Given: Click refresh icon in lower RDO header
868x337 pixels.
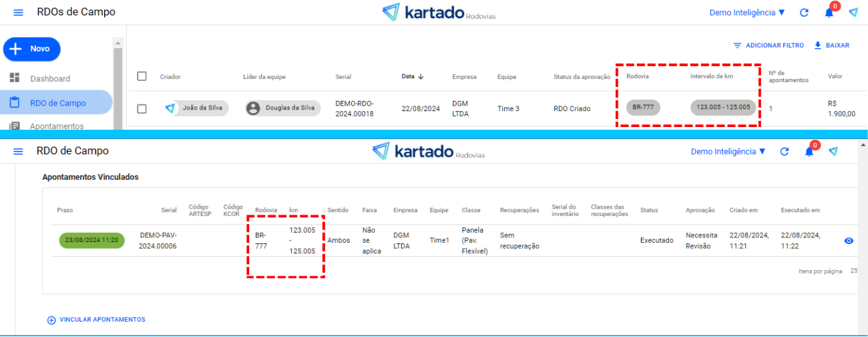Looking at the screenshot, I should (x=785, y=152).
